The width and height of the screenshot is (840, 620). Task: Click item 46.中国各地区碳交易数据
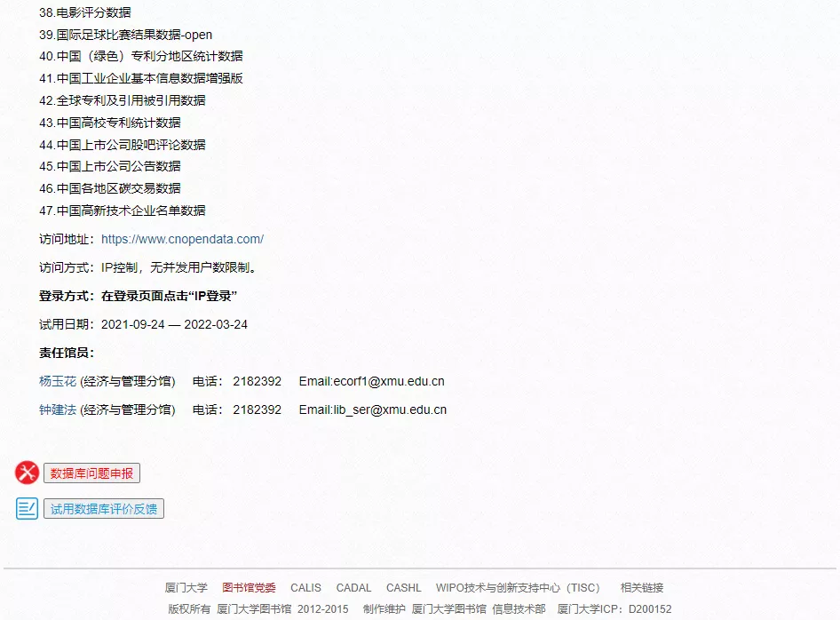(110, 188)
